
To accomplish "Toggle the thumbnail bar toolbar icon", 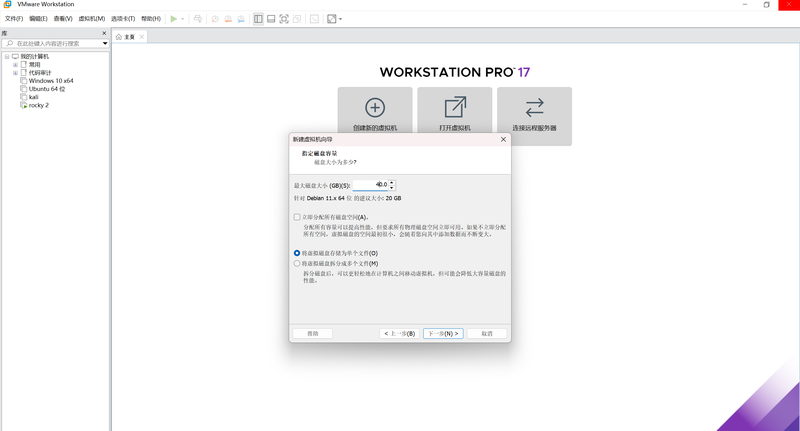I will point(271,19).
